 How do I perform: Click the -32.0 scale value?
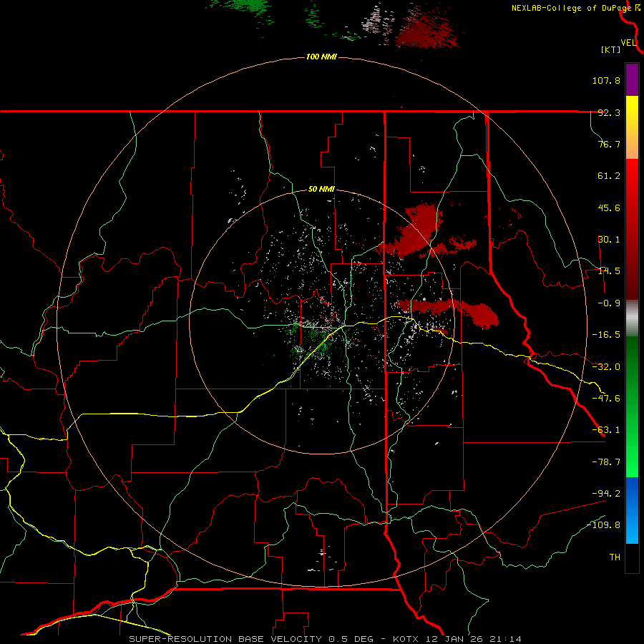[x=606, y=367]
